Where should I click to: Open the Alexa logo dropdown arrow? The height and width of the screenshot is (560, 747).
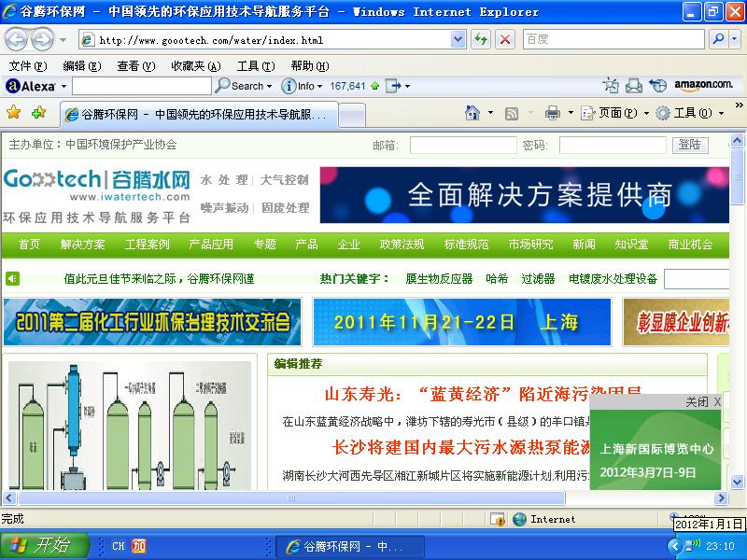tap(63, 87)
